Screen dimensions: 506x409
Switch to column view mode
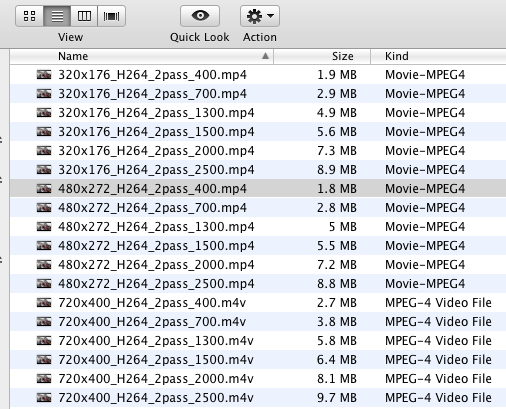84,16
